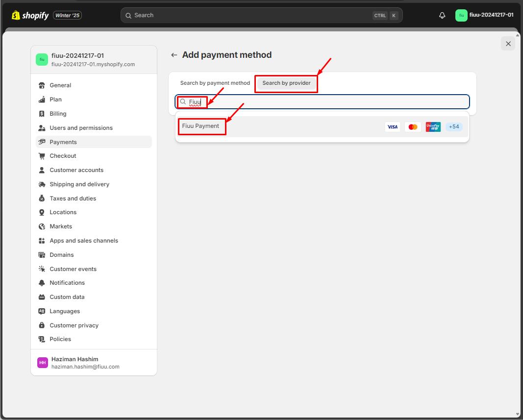Switch to Search by payment method tab

[215, 83]
